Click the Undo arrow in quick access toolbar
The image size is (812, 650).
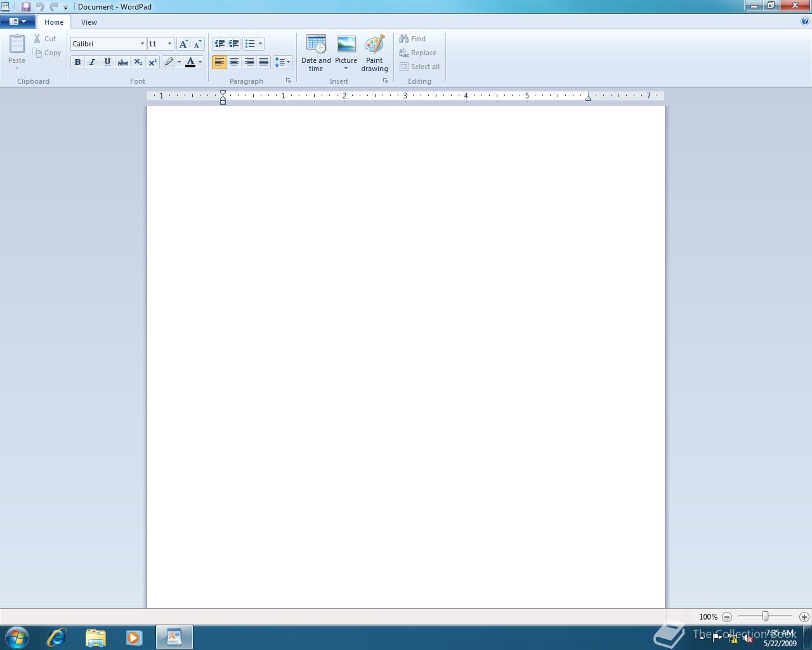click(x=40, y=7)
